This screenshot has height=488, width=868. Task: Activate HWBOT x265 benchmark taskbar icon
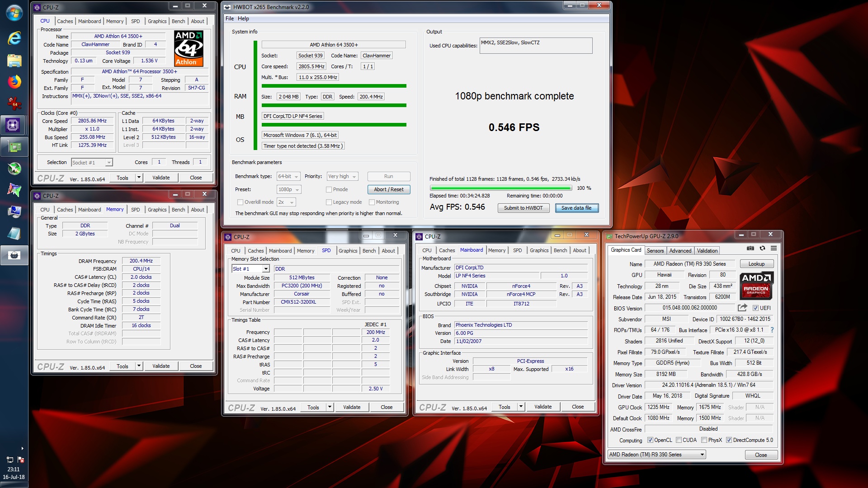pyautogui.click(x=14, y=255)
